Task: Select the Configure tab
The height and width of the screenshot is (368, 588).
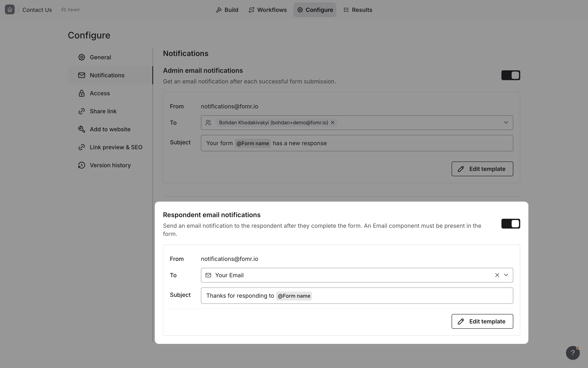Action: pos(315,10)
